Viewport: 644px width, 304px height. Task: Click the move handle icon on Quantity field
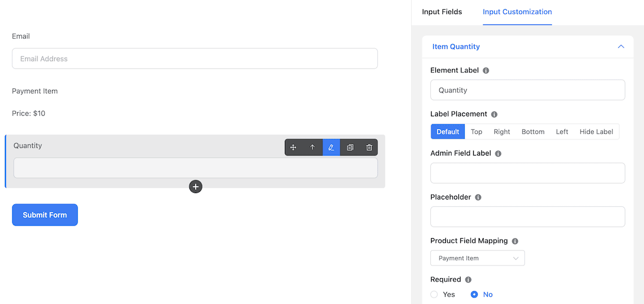294,147
